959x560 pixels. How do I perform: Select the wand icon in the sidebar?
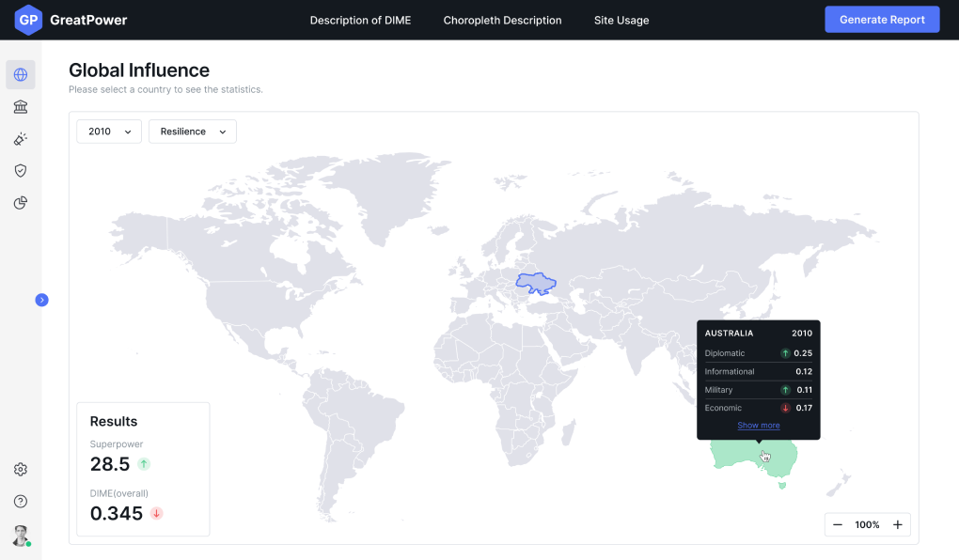click(20, 138)
